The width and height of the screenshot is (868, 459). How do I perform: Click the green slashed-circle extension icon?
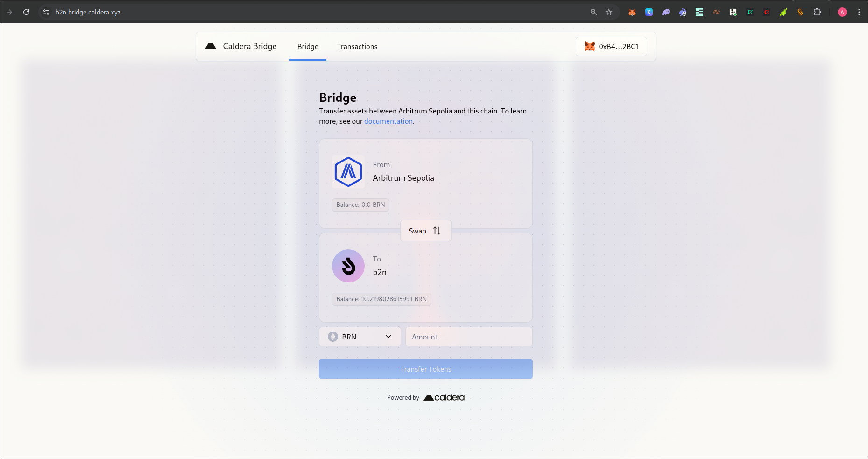750,13
